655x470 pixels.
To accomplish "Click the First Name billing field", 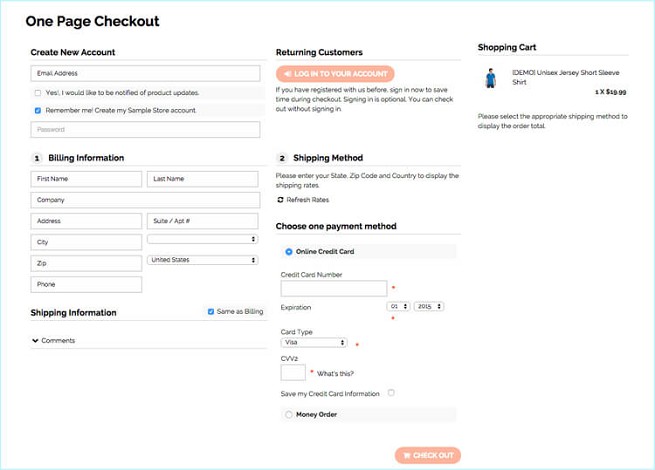I will (x=86, y=179).
